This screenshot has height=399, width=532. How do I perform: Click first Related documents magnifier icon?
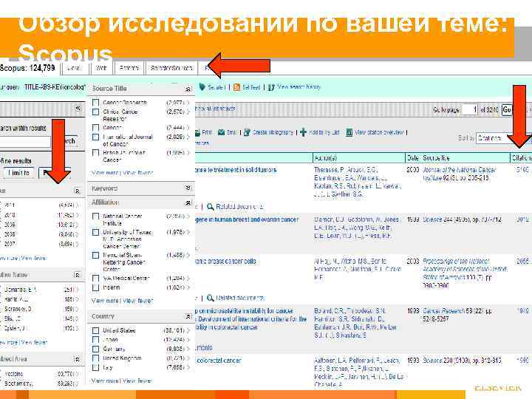coord(210,207)
